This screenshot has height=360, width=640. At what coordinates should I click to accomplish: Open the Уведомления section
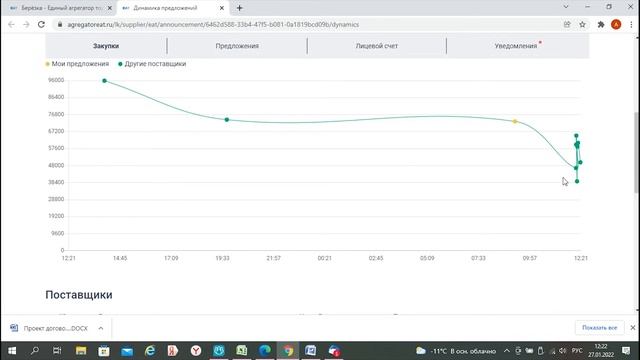(x=516, y=46)
